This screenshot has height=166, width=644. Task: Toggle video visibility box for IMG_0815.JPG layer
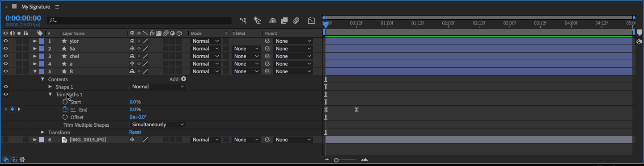pos(6,140)
